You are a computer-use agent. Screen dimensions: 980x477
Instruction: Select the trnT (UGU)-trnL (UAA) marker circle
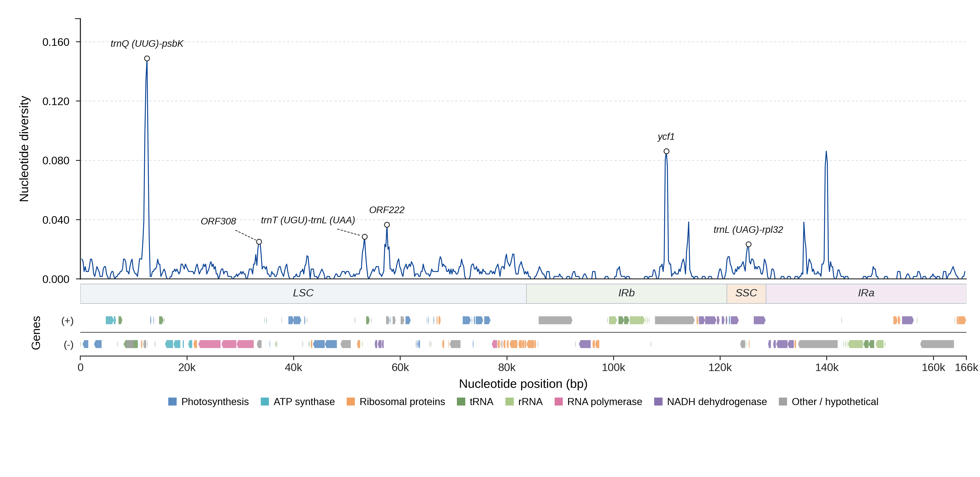[364, 237]
